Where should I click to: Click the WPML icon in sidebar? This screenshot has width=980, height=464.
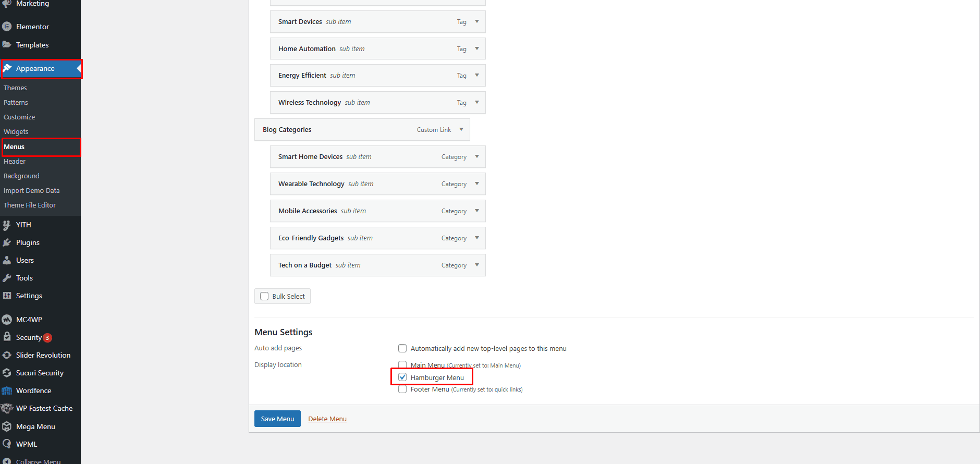(7, 444)
